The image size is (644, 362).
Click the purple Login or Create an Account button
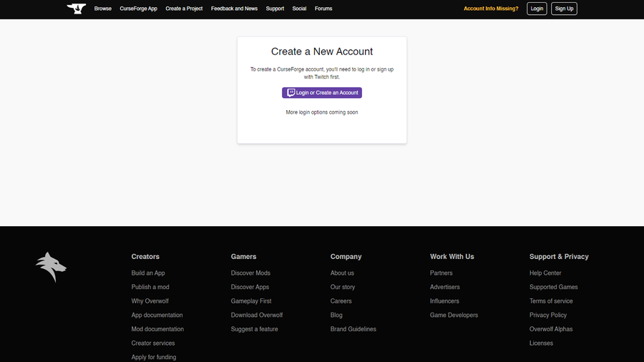pos(322,93)
